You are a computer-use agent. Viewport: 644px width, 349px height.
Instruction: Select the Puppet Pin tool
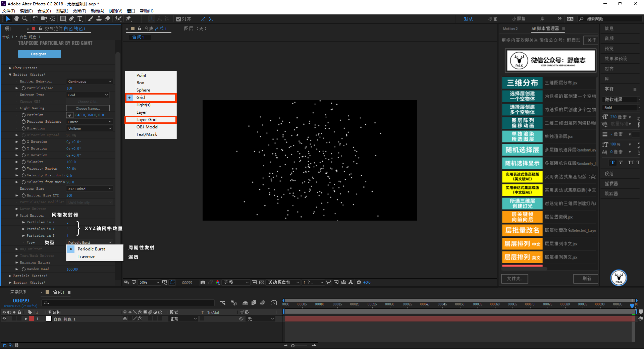(128, 19)
